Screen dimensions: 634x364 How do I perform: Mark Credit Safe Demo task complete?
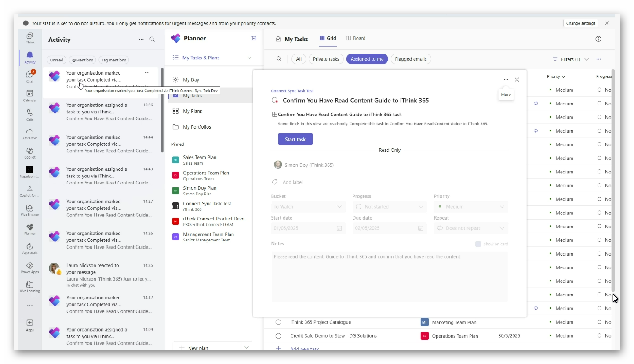(x=278, y=336)
